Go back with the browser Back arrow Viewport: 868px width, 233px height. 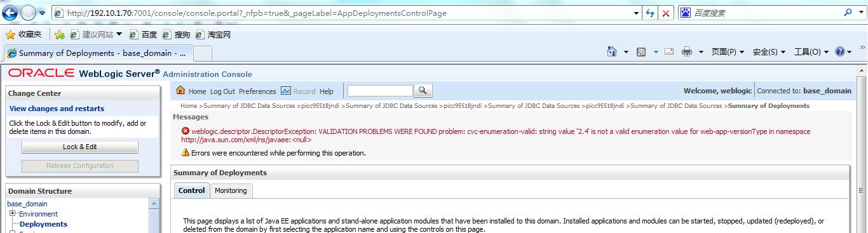[10, 13]
